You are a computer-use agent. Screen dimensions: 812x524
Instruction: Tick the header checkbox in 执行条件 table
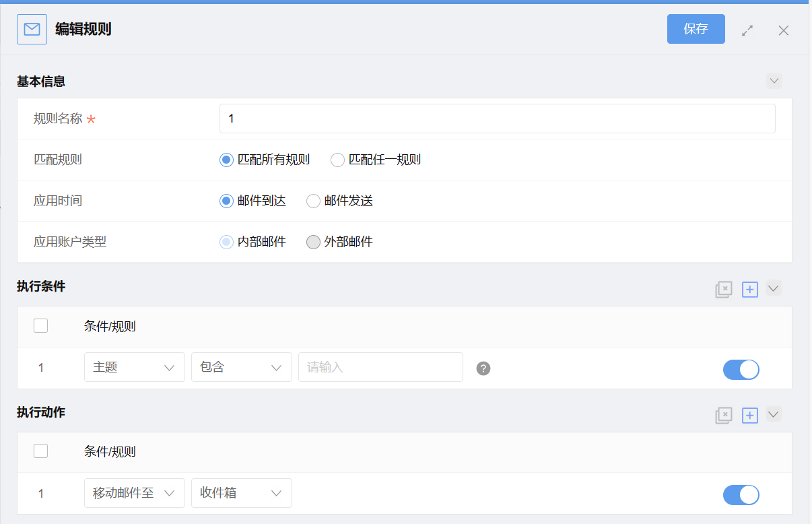(x=40, y=326)
